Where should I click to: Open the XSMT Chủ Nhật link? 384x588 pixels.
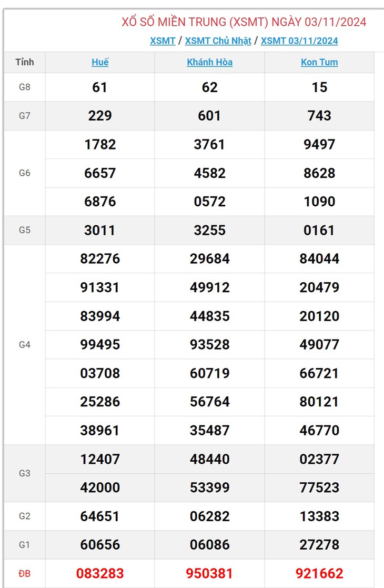pos(218,41)
